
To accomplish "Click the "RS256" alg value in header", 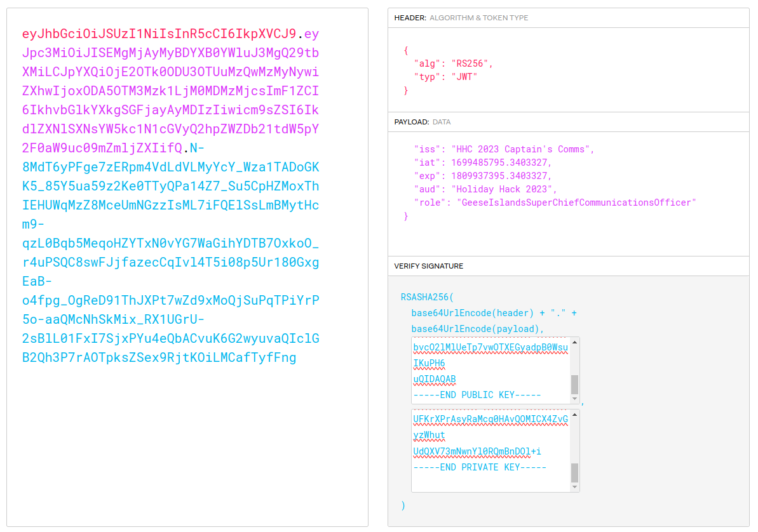I will coord(472,63).
